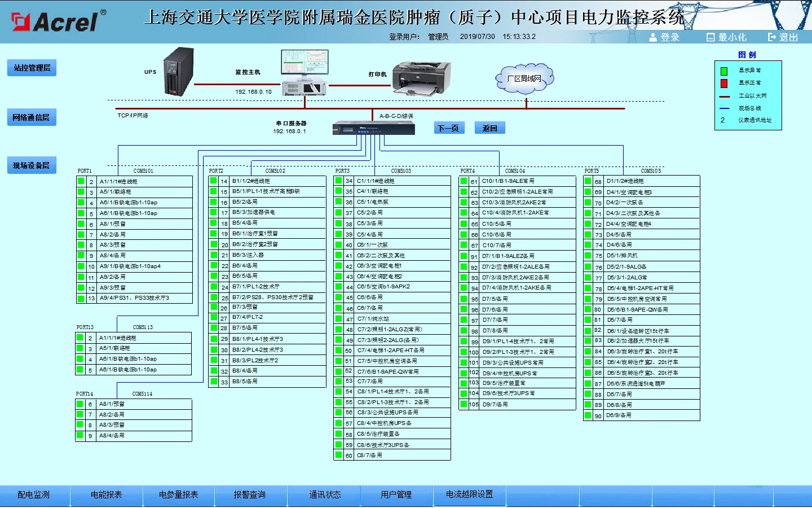
Task: Switch to the 通讯状态 menu item
Action: (325, 495)
